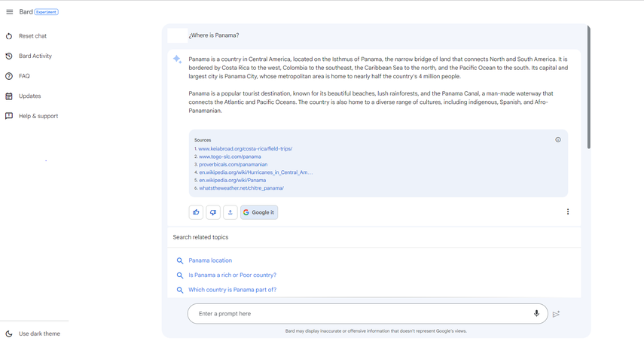The width and height of the screenshot is (644, 341).
Task: Click the thumbs up rating icon
Action: coord(196,212)
